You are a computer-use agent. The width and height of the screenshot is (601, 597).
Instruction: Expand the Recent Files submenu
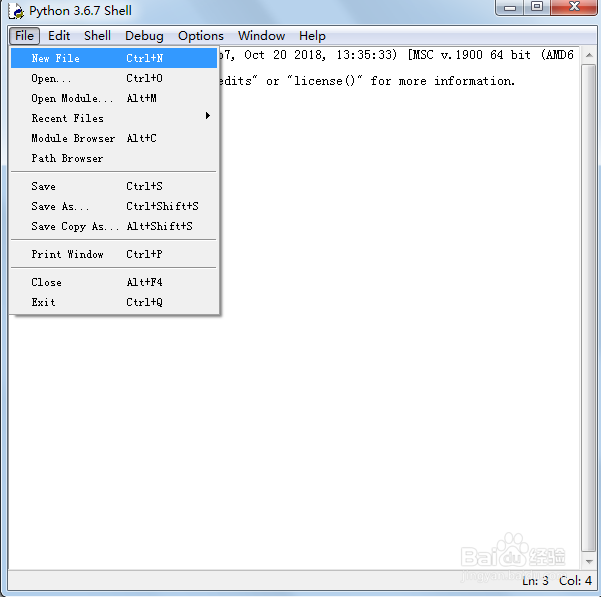click(114, 118)
